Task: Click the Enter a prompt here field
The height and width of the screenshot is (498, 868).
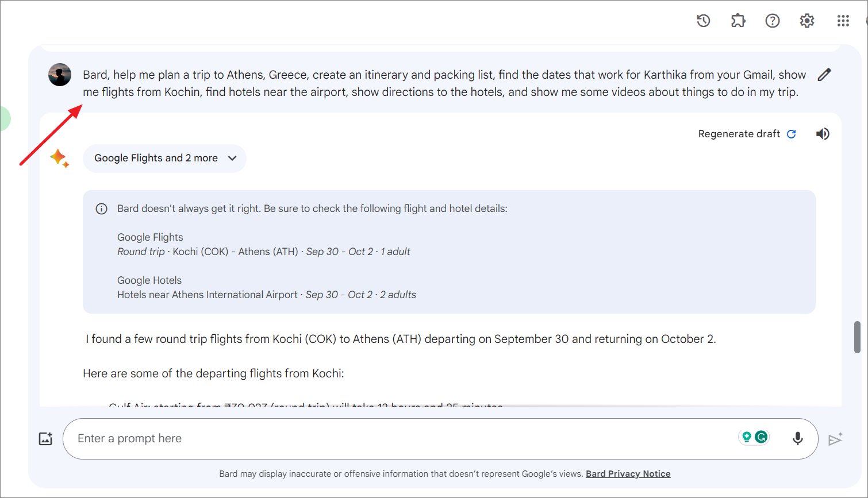Action: coord(440,439)
